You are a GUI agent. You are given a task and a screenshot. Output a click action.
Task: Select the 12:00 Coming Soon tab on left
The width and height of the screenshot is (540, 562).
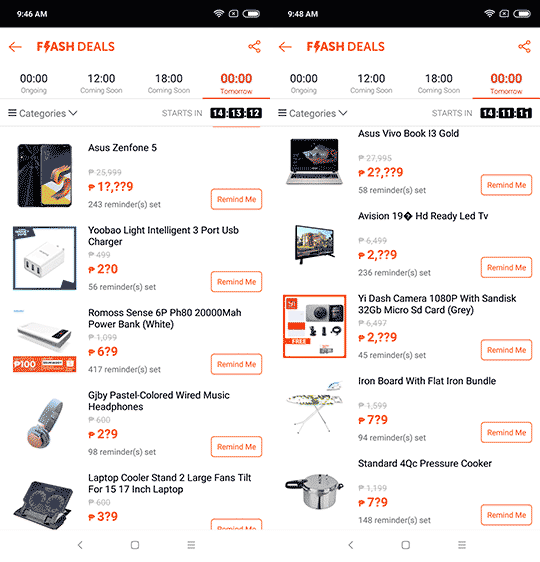point(101,84)
